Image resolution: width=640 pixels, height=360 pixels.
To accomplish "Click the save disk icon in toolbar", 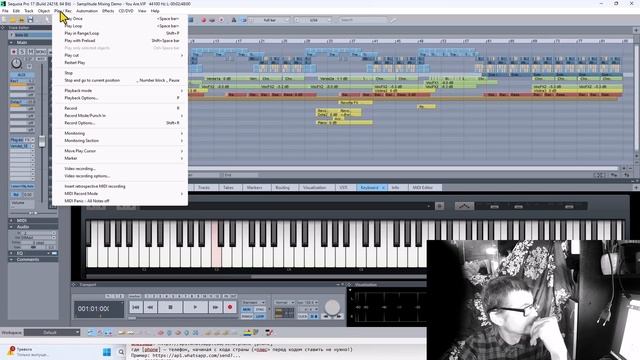I will [x=30, y=20].
